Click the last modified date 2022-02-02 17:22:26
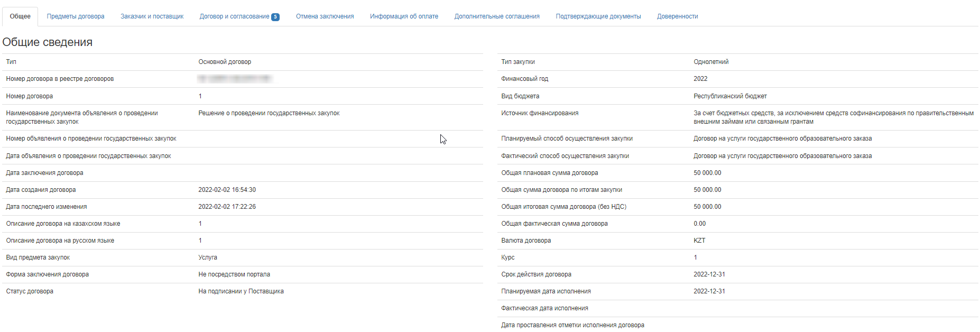 tap(227, 207)
